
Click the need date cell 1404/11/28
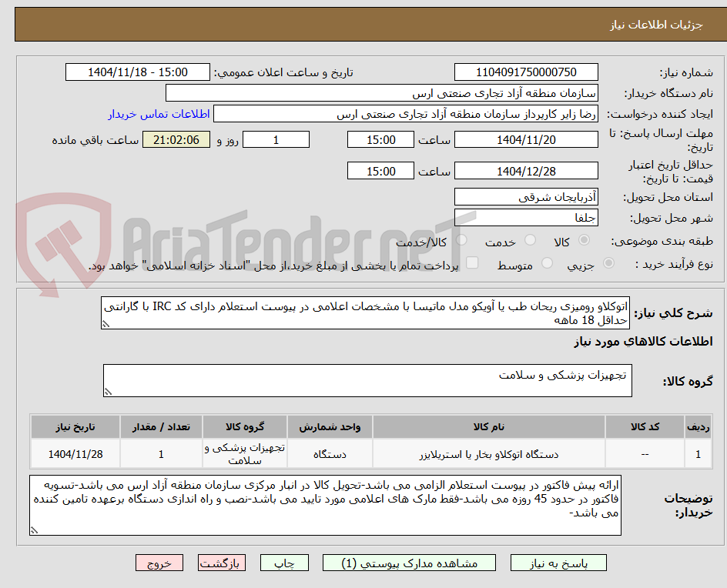(75, 455)
